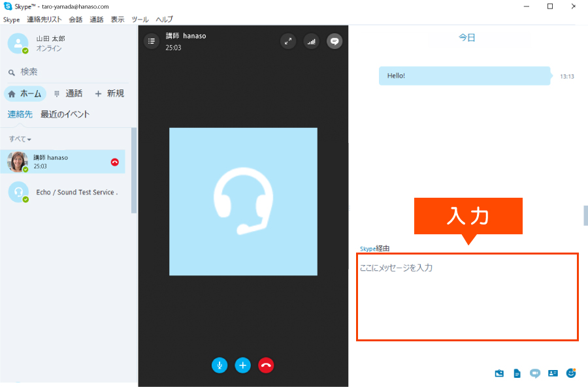
Task: Click the message input field
Action: pos(467,297)
